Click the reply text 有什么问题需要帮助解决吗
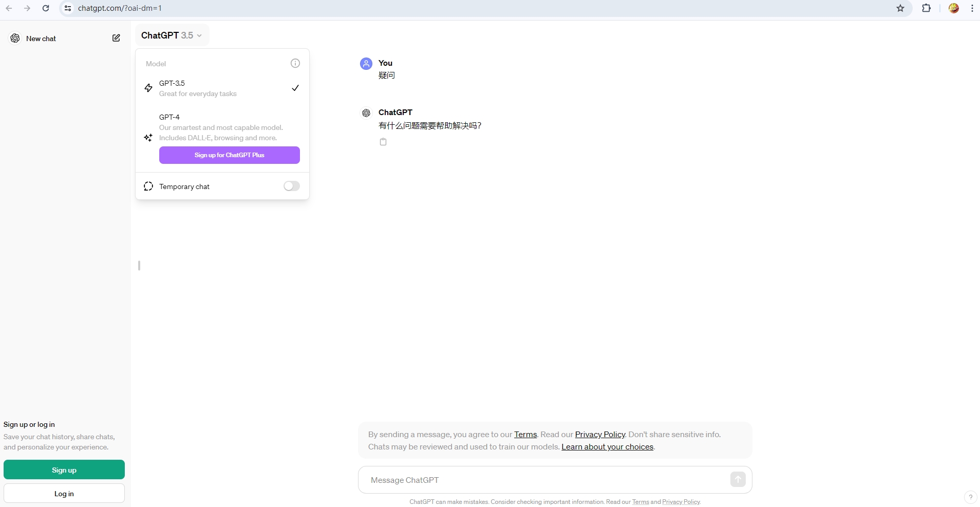This screenshot has height=507, width=980. 430,126
